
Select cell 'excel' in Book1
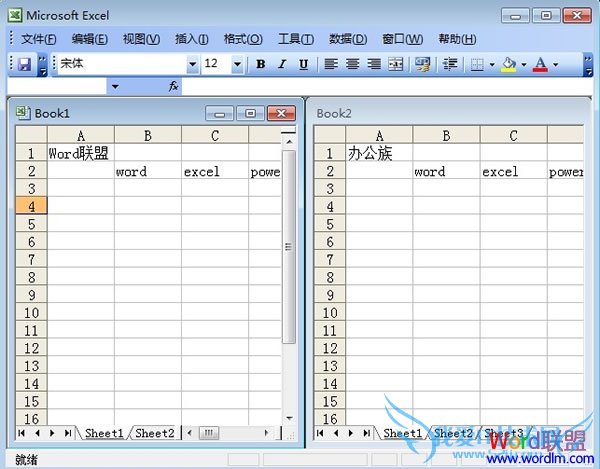(x=215, y=171)
